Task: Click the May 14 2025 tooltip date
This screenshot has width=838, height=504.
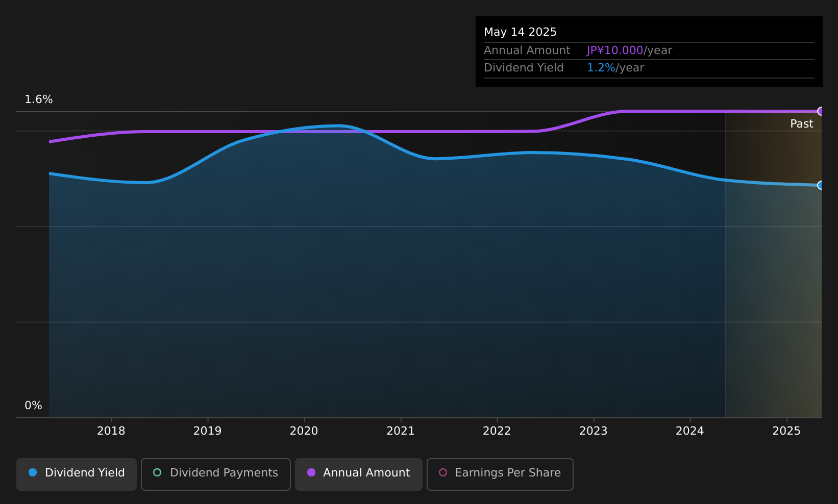Action: [520, 32]
